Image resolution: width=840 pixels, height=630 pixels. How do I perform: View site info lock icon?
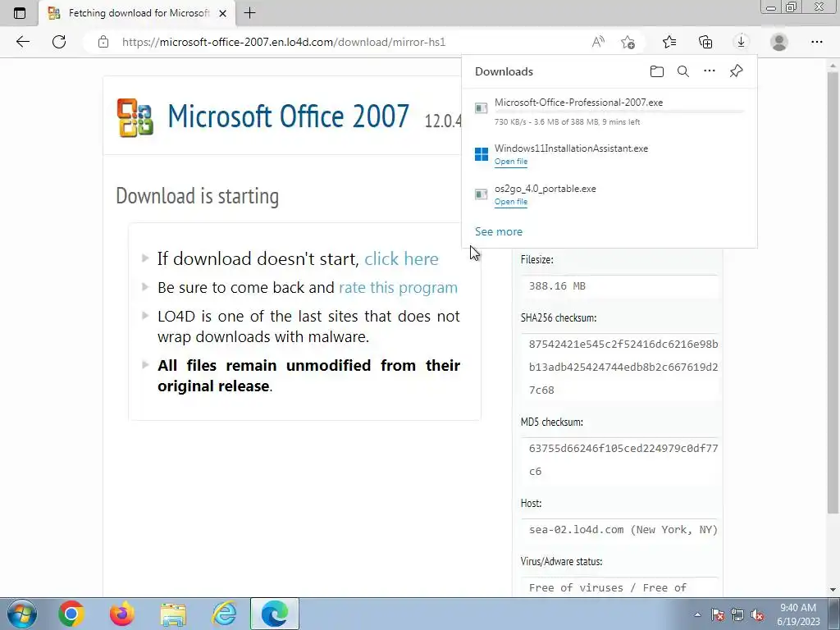[103, 42]
